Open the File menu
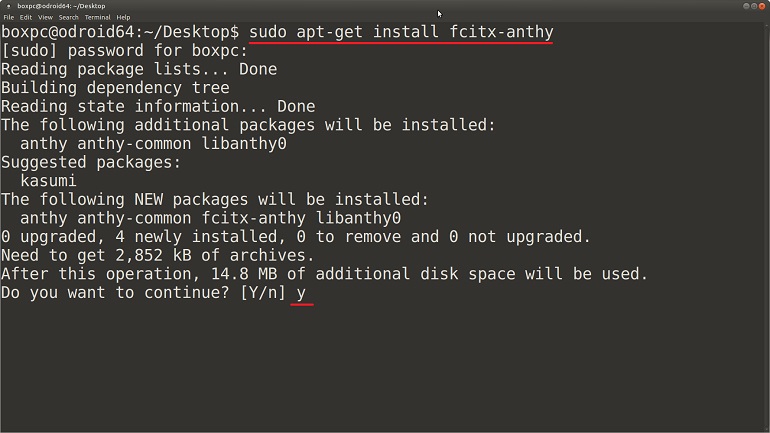The width and height of the screenshot is (770, 433). tap(9, 17)
